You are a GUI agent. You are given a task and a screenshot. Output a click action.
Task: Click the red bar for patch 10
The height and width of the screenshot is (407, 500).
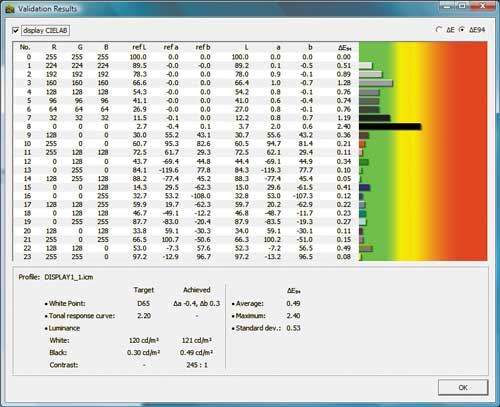(x=362, y=144)
